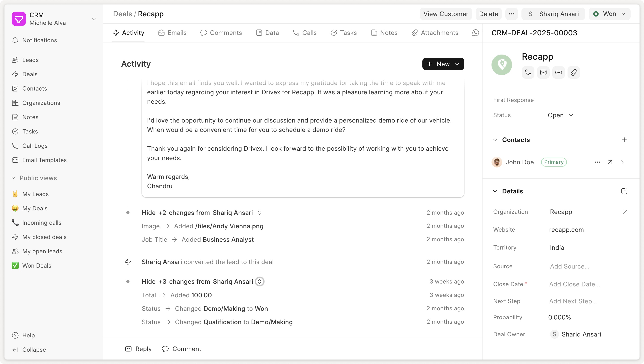This screenshot has width=644, height=364.
Task: Click the link icon under Recapp title
Action: pyautogui.click(x=559, y=72)
